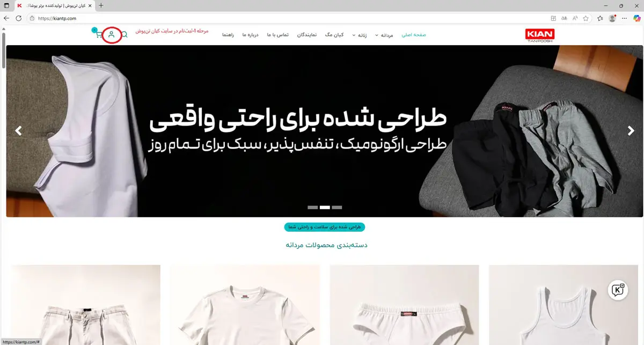The height and width of the screenshot is (345, 644).
Task: Go to next slide with right arrow
Action: click(x=631, y=130)
